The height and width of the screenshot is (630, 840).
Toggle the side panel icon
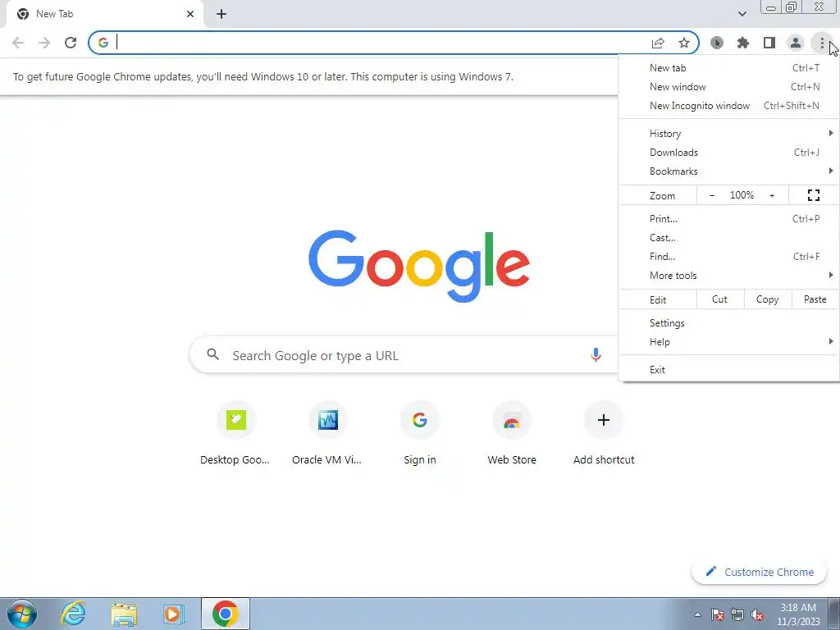coord(769,43)
